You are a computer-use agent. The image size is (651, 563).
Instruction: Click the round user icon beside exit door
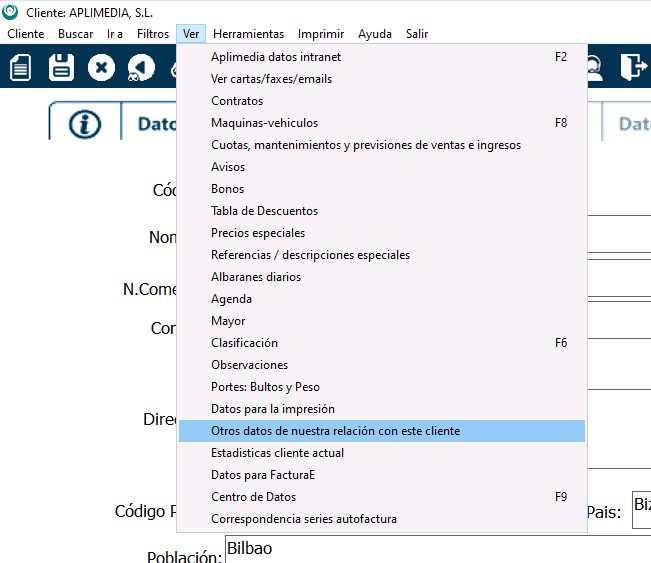(595, 67)
